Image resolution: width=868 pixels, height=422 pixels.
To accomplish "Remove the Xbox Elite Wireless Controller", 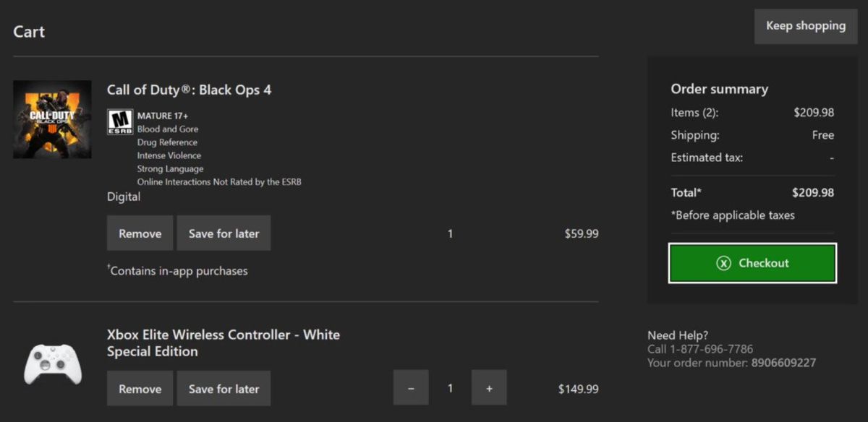I will (140, 388).
